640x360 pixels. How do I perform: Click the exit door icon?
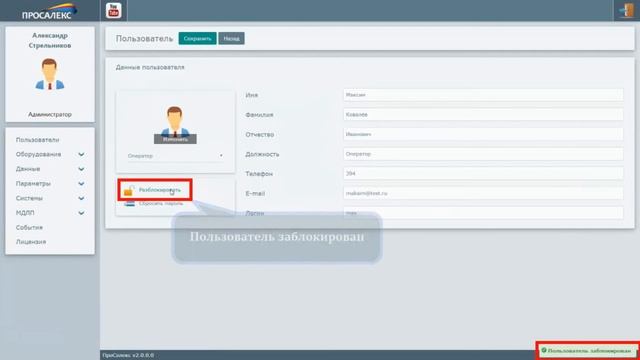tap(626, 10)
